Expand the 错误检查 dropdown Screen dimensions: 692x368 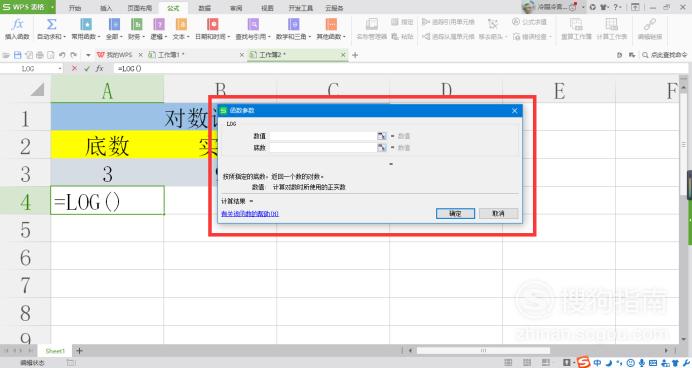point(550,37)
